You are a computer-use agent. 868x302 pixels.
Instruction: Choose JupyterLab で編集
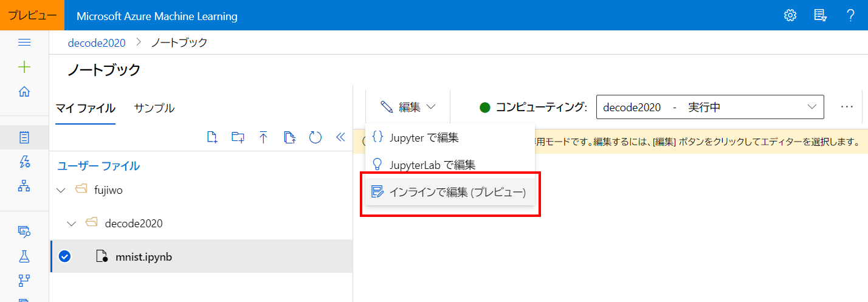(x=450, y=164)
